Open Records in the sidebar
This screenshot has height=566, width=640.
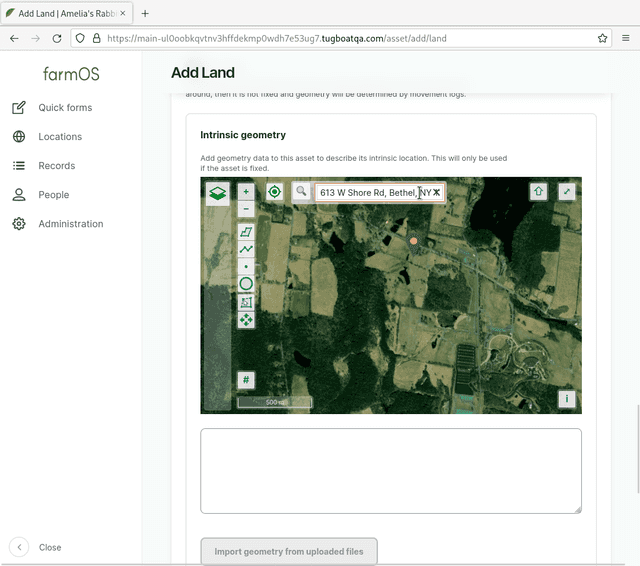pyautogui.click(x=57, y=166)
